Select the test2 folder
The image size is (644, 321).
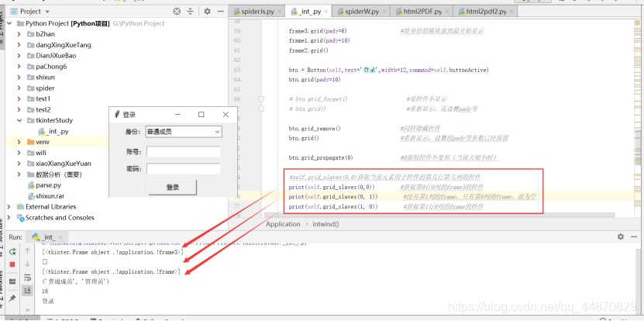point(39,110)
